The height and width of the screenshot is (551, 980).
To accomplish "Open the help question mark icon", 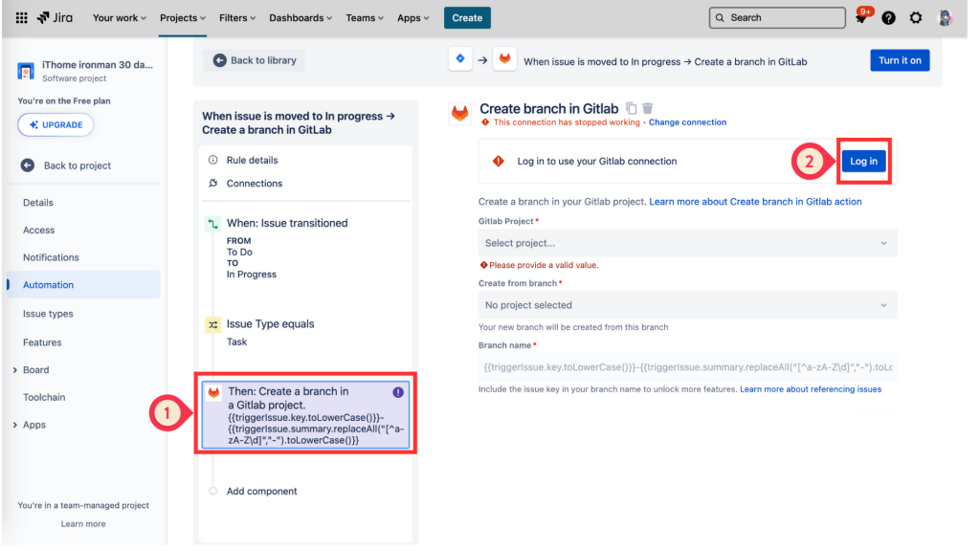I will coord(888,17).
